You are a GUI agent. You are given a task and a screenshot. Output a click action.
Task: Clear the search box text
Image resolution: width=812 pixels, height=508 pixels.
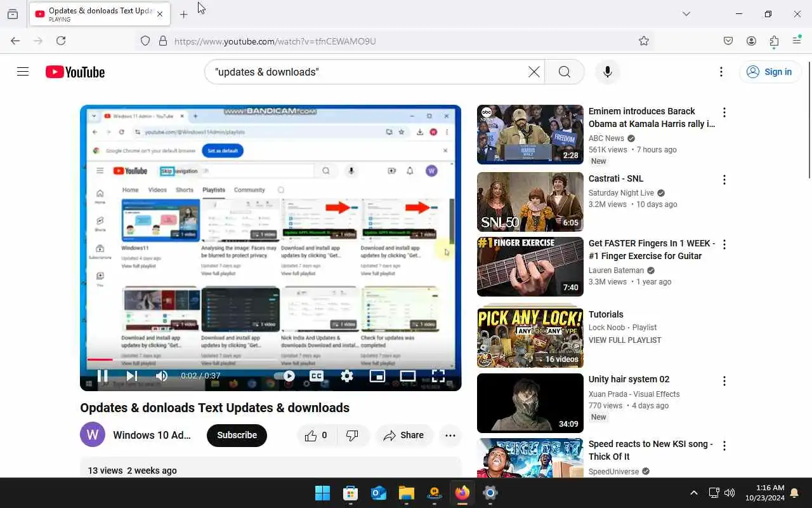534,72
